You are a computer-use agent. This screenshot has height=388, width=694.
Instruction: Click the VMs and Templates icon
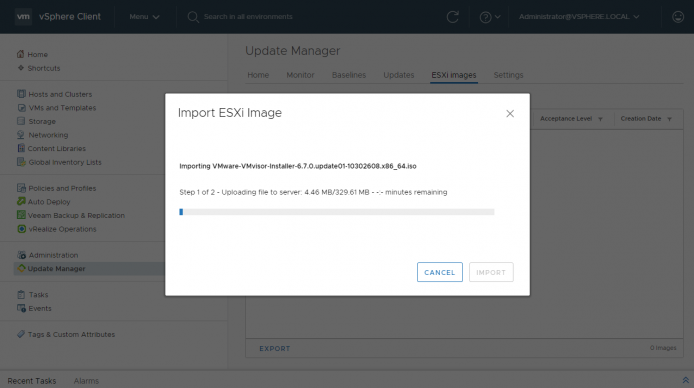21,108
